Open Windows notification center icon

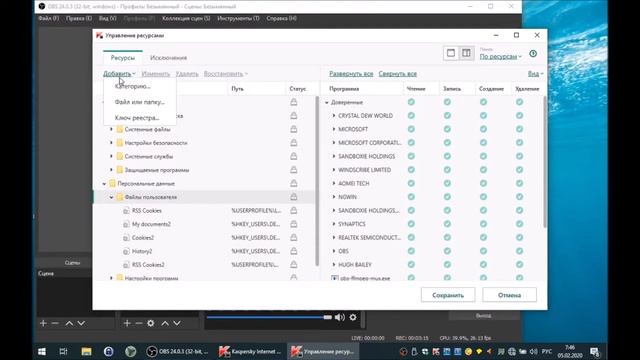595,351
